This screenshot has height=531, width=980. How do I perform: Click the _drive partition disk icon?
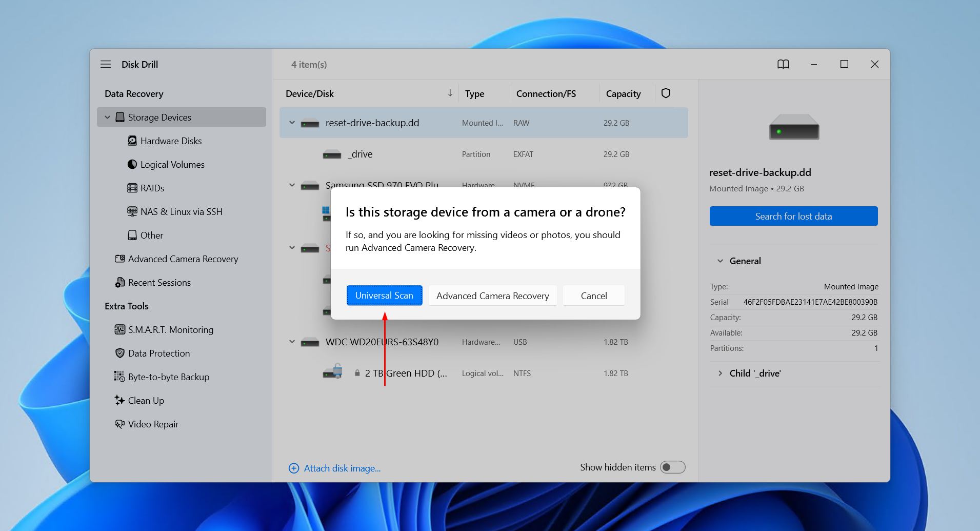click(x=332, y=154)
